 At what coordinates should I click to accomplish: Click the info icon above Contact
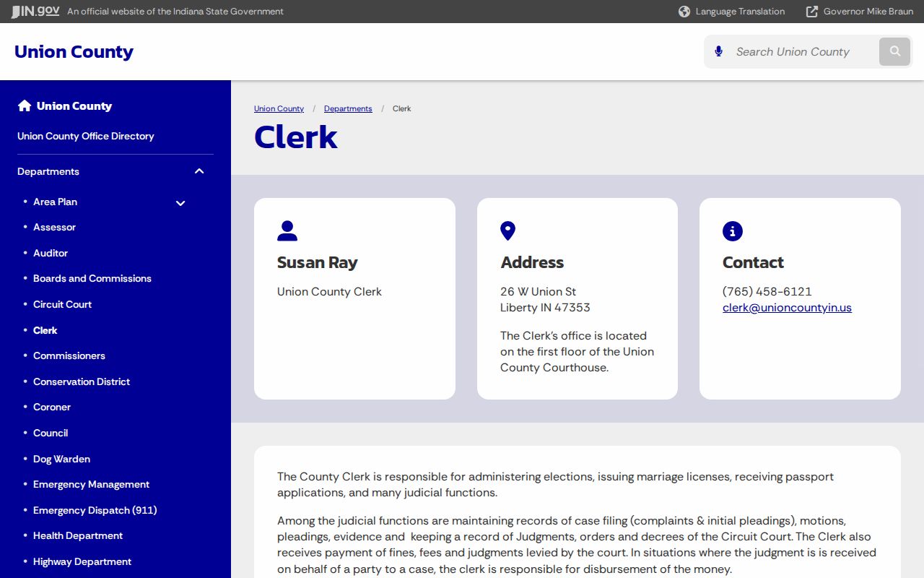733,231
